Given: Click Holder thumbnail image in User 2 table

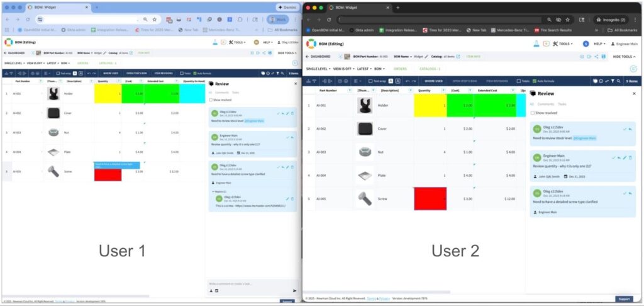Looking at the screenshot, I should pyautogui.click(x=364, y=105).
